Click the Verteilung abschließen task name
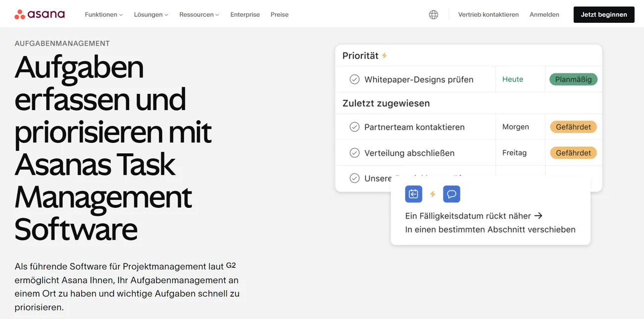 point(409,153)
